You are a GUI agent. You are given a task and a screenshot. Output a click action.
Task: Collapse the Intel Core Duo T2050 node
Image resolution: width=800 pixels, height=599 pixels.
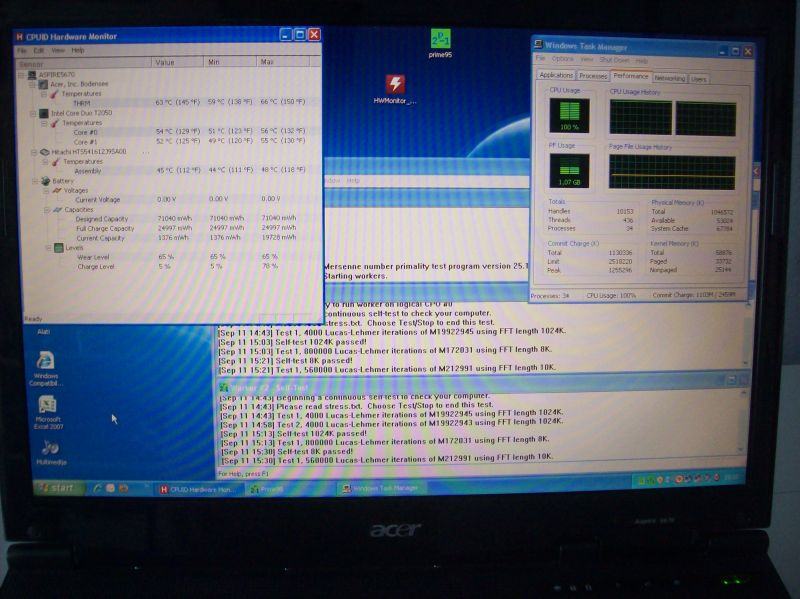(x=33, y=114)
